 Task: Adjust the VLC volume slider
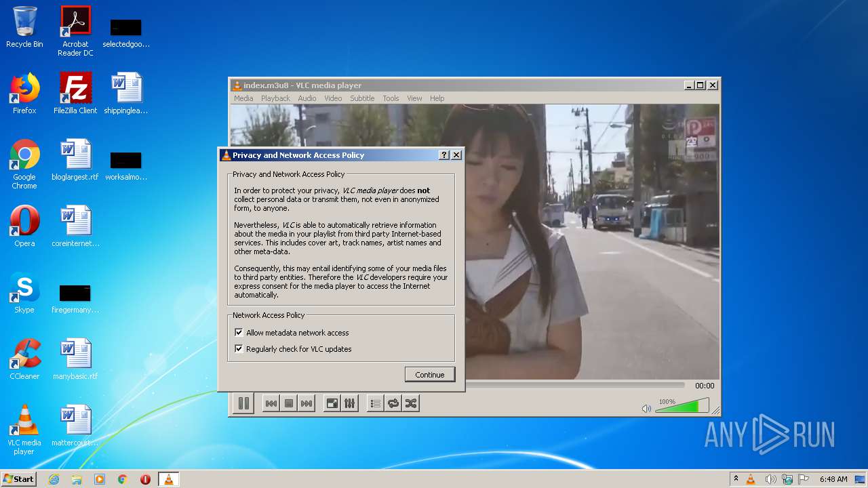click(682, 405)
